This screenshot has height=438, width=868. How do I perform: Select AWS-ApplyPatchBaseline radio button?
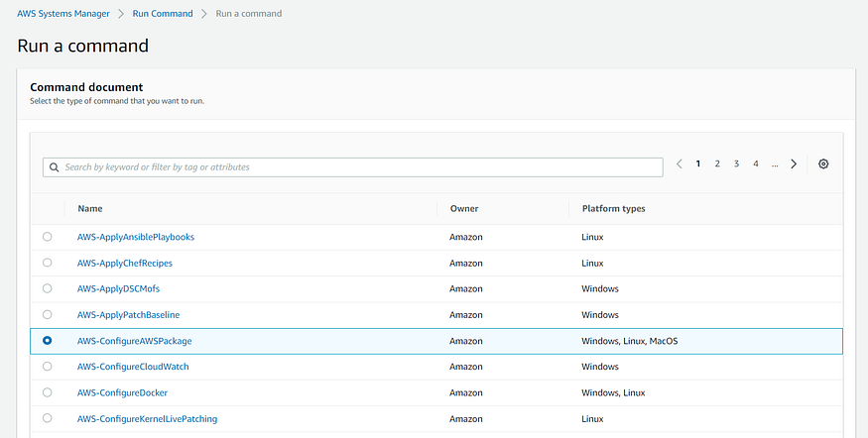point(47,315)
